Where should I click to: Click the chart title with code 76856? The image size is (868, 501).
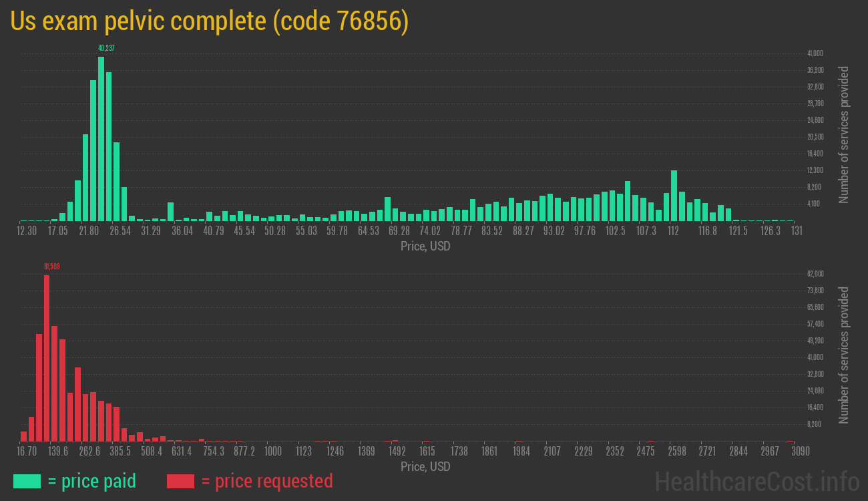pyautogui.click(x=210, y=21)
